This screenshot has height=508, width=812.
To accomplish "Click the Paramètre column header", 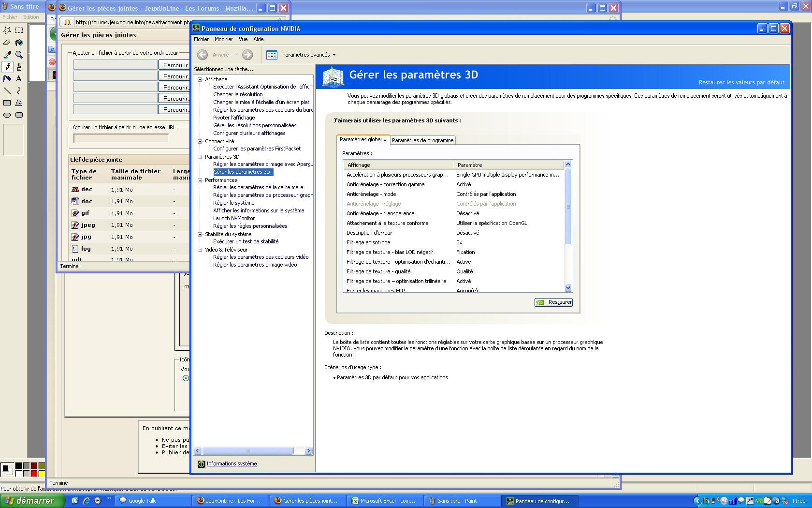I will coord(508,165).
